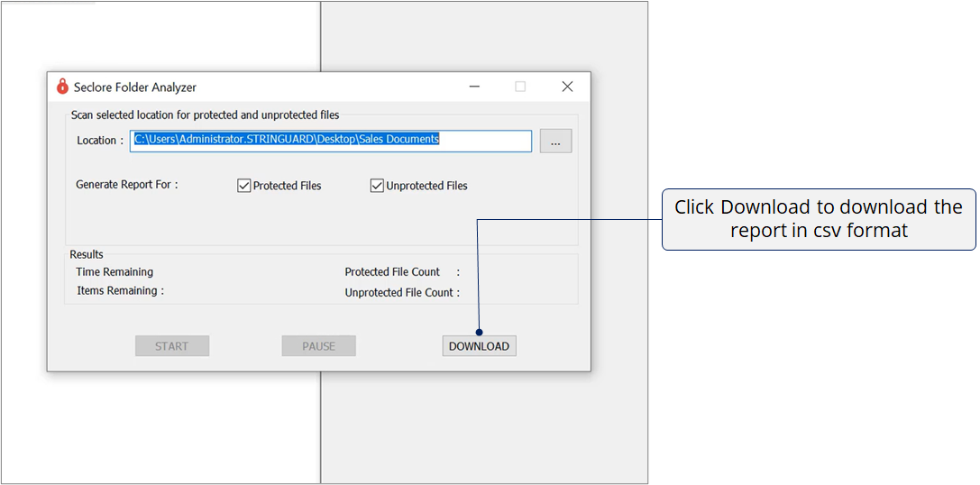Click the Items Remaining label
Image resolution: width=980 pixels, height=485 pixels.
tap(120, 291)
